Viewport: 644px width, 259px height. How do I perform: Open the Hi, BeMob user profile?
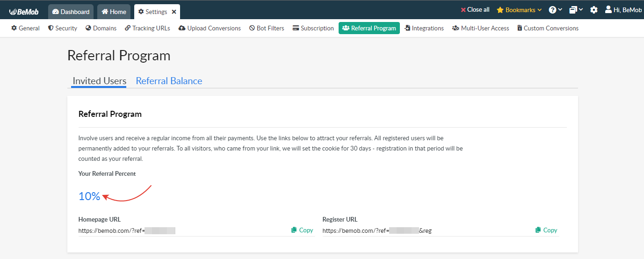tap(623, 10)
